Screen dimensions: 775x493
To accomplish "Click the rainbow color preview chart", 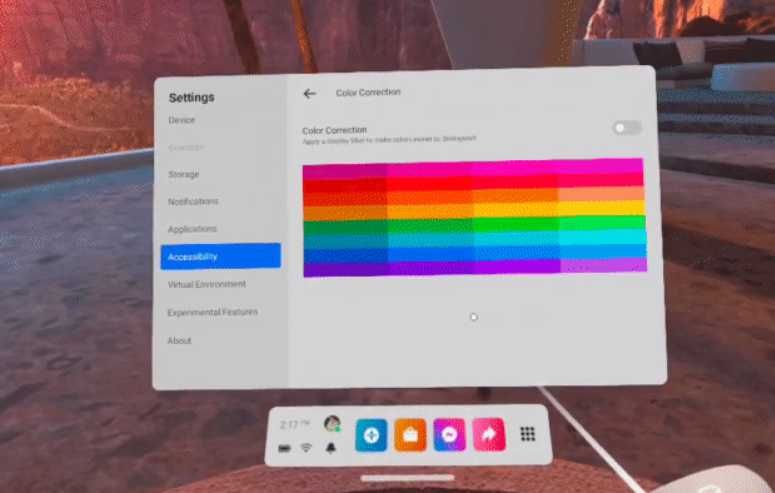I will pyautogui.click(x=474, y=217).
